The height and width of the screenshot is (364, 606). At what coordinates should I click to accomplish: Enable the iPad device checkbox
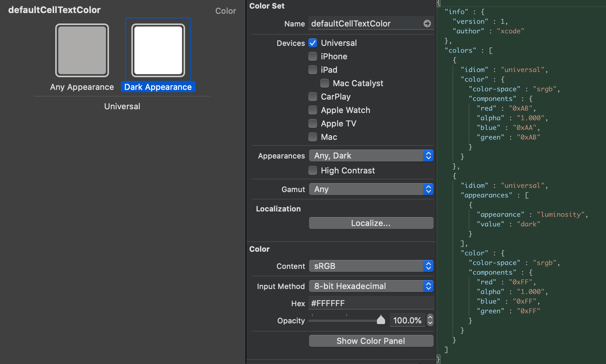(x=313, y=70)
